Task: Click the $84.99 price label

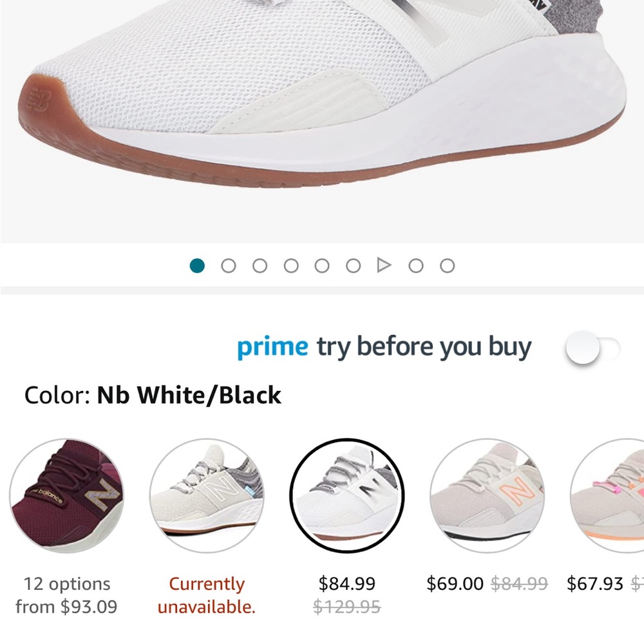Action: point(347,583)
